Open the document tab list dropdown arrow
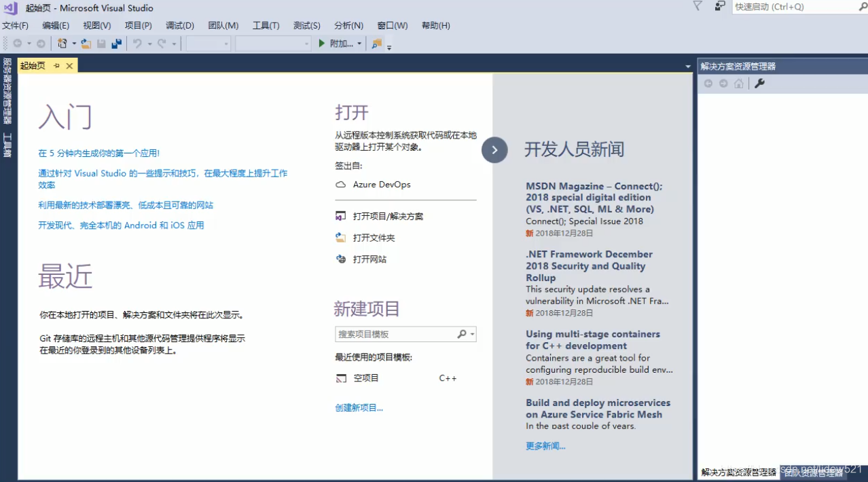The height and width of the screenshot is (482, 868). pos(688,67)
